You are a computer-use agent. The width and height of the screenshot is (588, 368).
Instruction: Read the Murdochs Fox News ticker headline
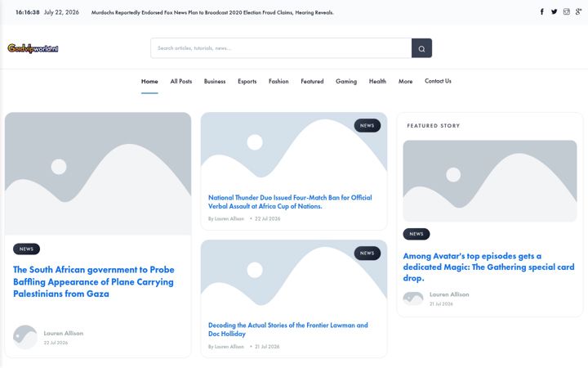coord(212,12)
